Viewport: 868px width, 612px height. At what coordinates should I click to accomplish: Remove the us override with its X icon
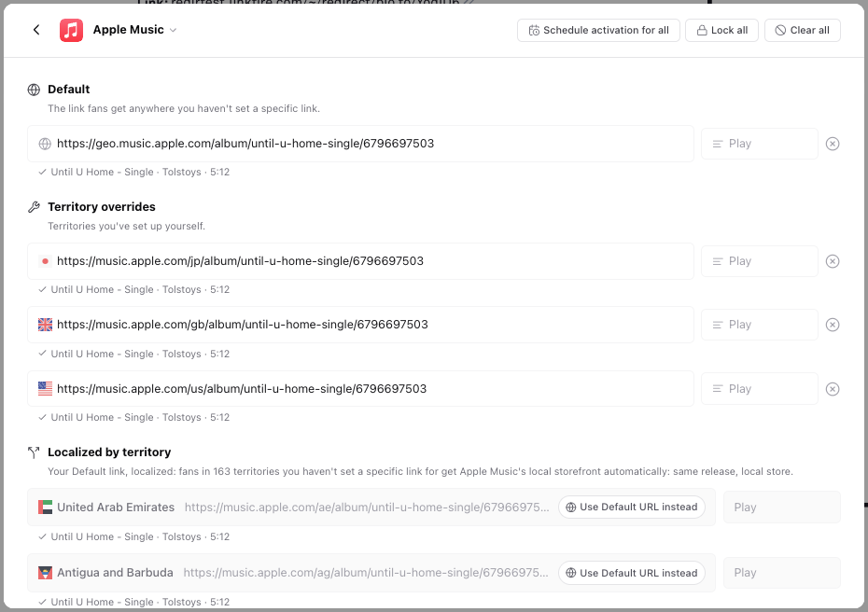[x=833, y=389]
